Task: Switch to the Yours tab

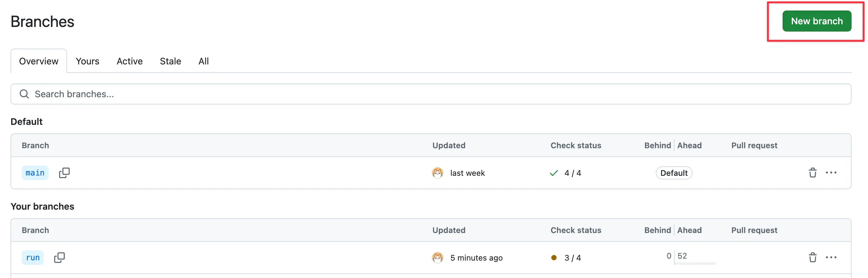Action: click(88, 61)
